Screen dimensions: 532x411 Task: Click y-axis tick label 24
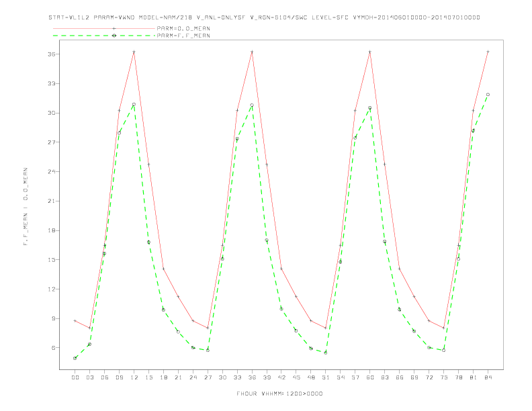[x=52, y=172]
